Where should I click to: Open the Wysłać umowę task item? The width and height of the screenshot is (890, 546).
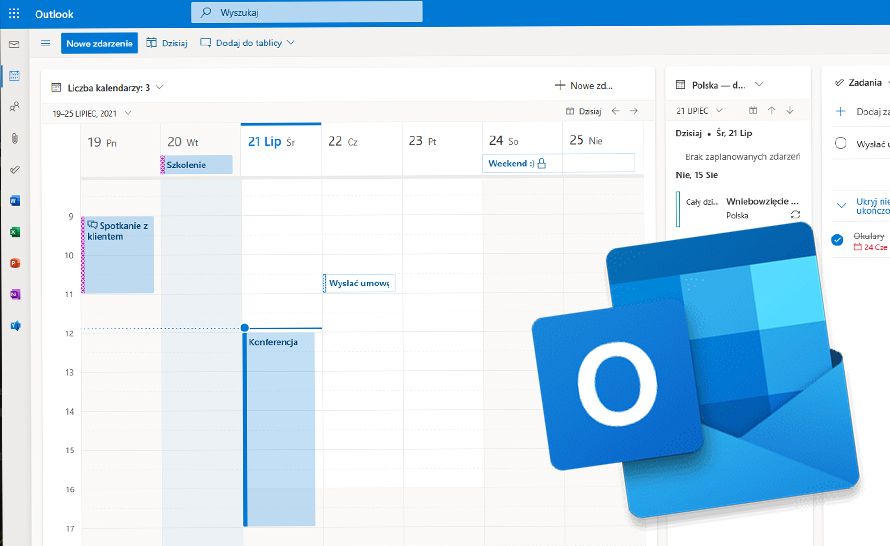(x=359, y=283)
